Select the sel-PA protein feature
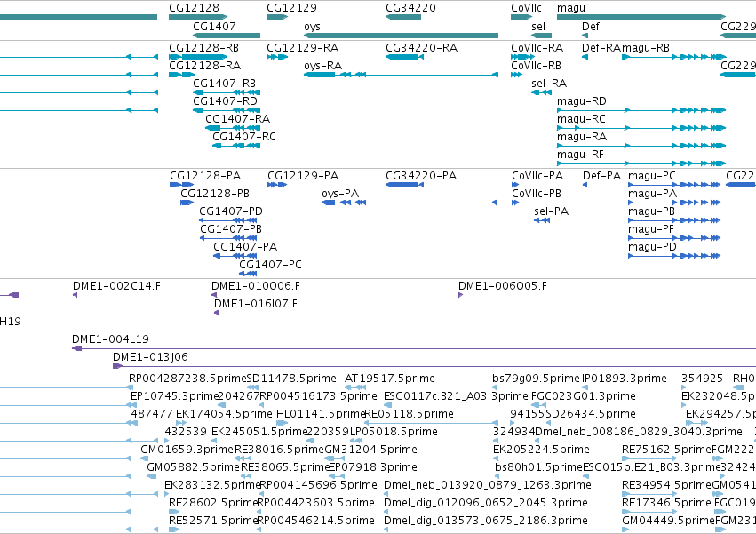The height and width of the screenshot is (534, 756). click(x=542, y=220)
